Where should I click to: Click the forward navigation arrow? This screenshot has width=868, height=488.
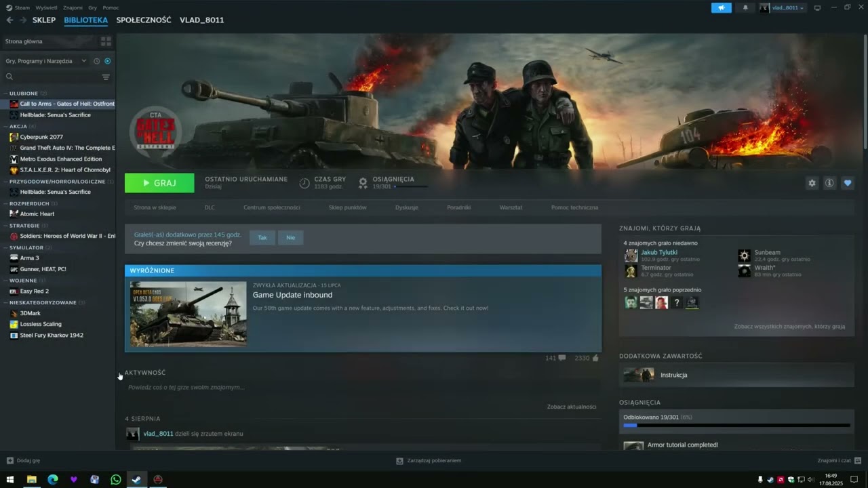[23, 20]
